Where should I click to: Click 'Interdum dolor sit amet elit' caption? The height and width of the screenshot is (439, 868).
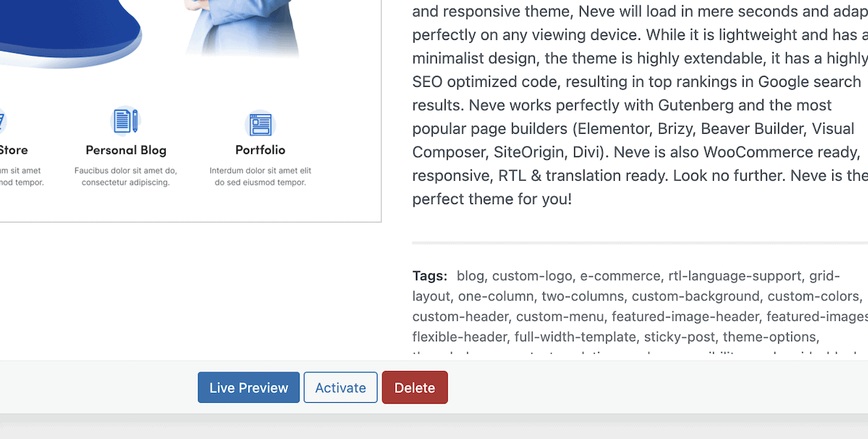(x=260, y=171)
